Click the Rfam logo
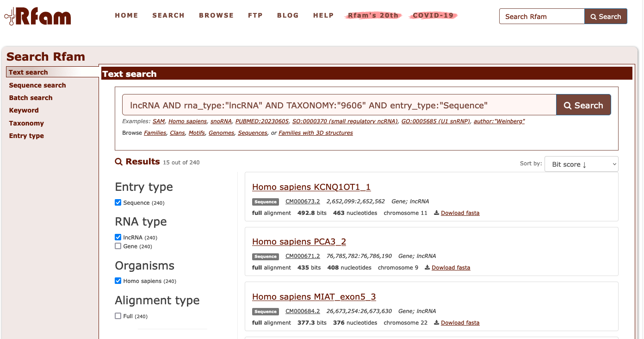This screenshot has width=644, height=339. [x=38, y=17]
